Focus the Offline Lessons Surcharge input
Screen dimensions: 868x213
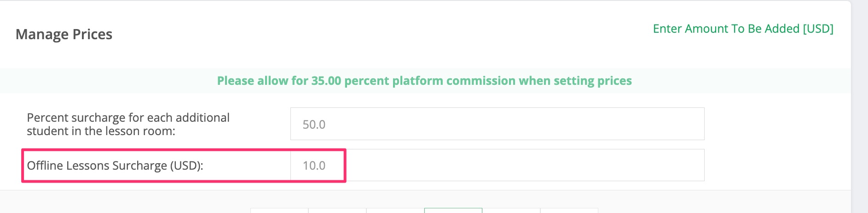tap(497, 165)
